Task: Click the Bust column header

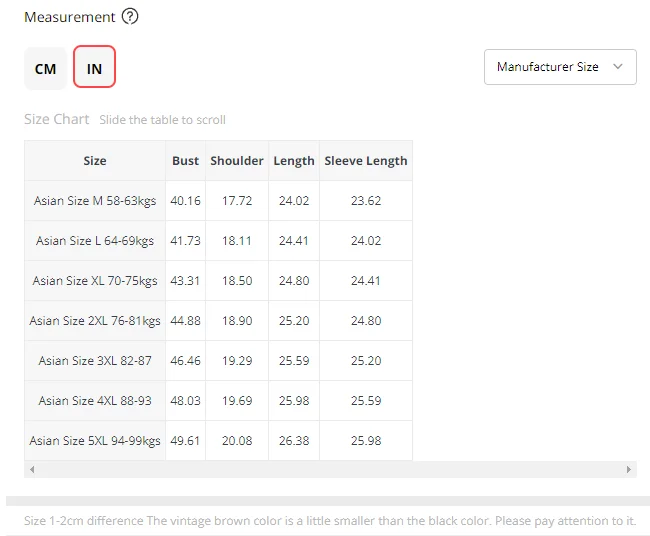Action: tap(185, 161)
